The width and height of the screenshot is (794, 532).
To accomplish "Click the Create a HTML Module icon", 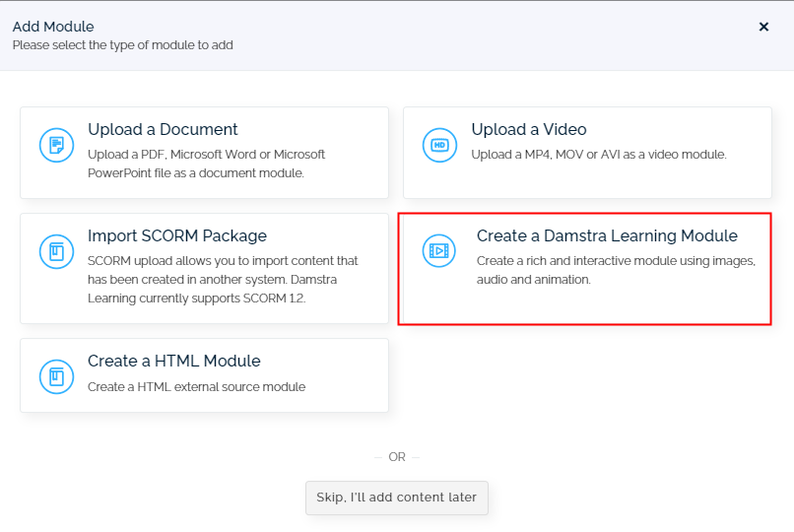I will point(57,376).
